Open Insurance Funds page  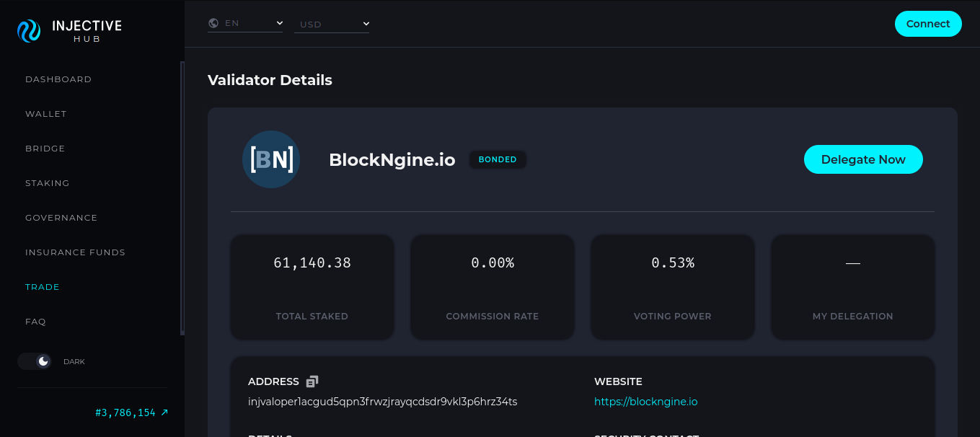point(75,252)
